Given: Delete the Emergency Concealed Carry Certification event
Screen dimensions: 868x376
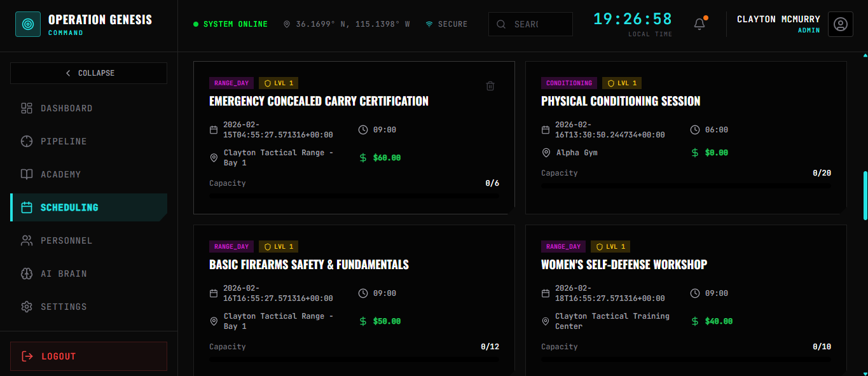Looking at the screenshot, I should click(490, 86).
